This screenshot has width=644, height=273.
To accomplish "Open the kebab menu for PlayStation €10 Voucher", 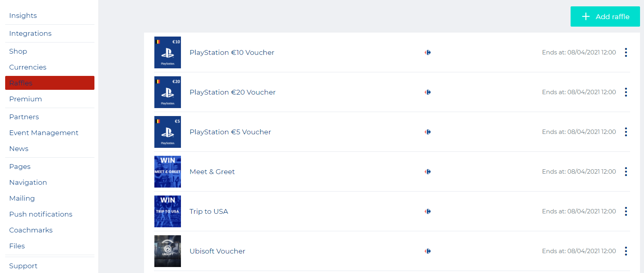I will point(626,52).
